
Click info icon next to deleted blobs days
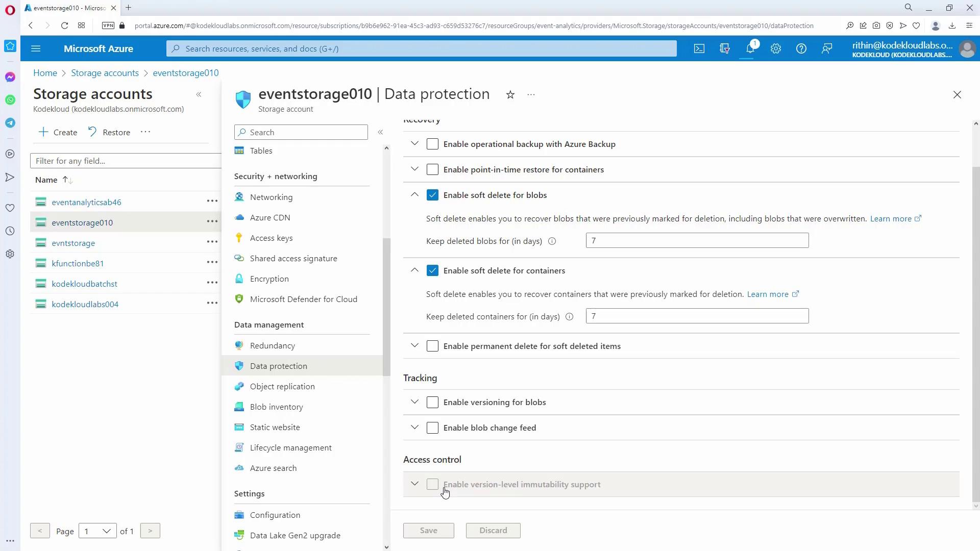tap(552, 241)
